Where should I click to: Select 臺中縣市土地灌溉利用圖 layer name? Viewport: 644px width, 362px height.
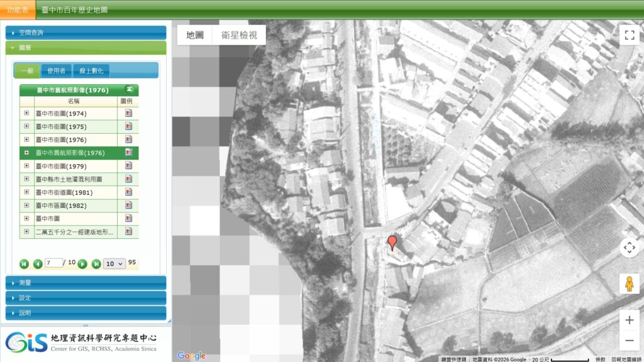(x=69, y=179)
